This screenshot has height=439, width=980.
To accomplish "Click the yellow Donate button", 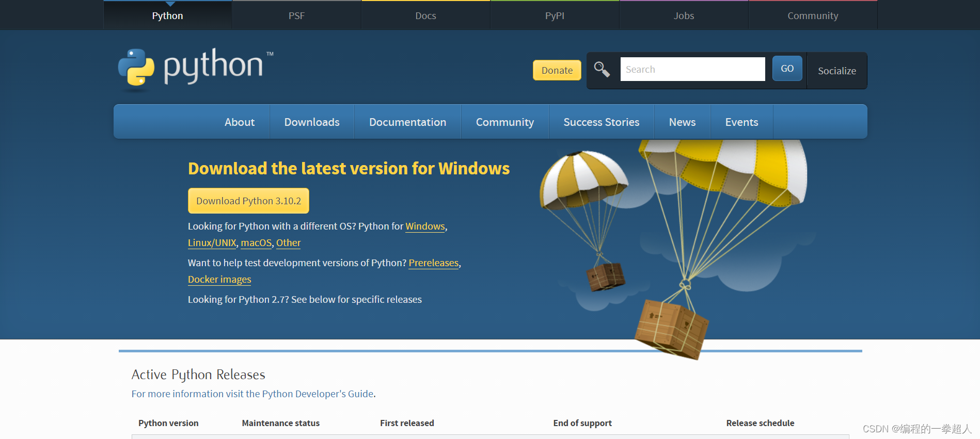I will pos(557,70).
